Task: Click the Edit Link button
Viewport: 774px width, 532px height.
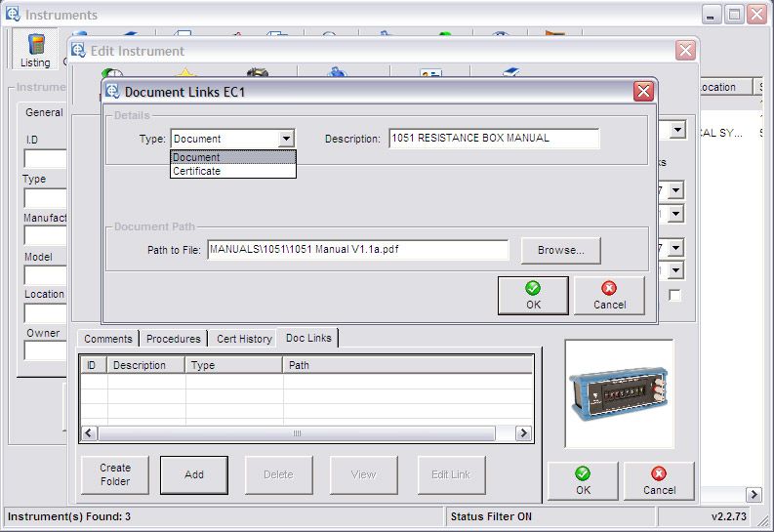Action: point(451,474)
